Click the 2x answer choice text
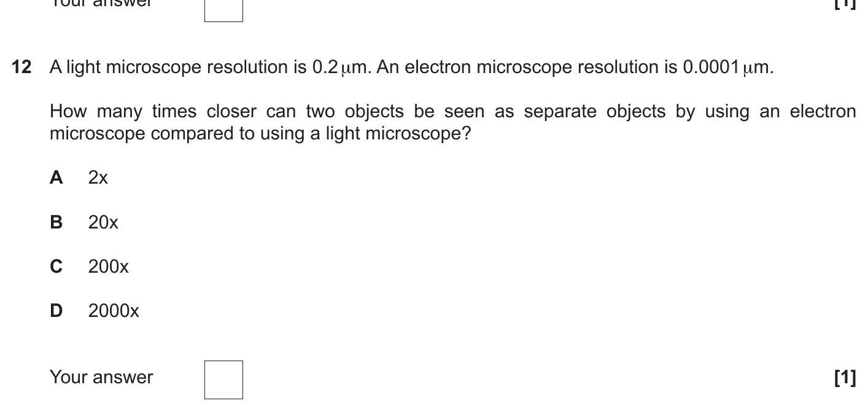Viewport: 868px width, 406px height. point(98,178)
